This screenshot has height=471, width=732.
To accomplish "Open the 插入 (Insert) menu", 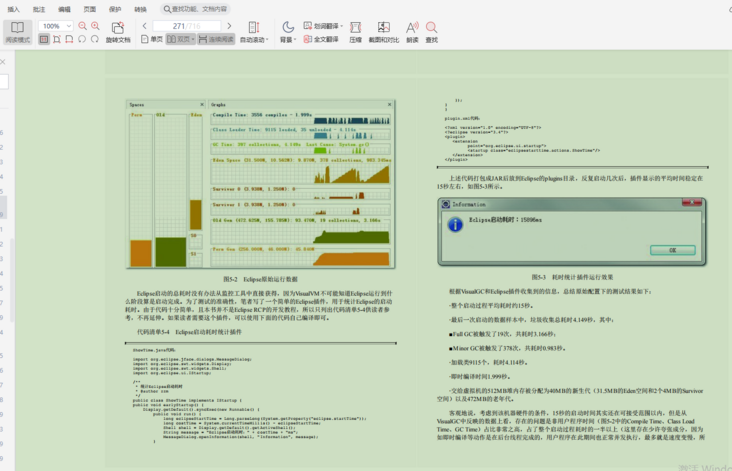I will pos(13,9).
